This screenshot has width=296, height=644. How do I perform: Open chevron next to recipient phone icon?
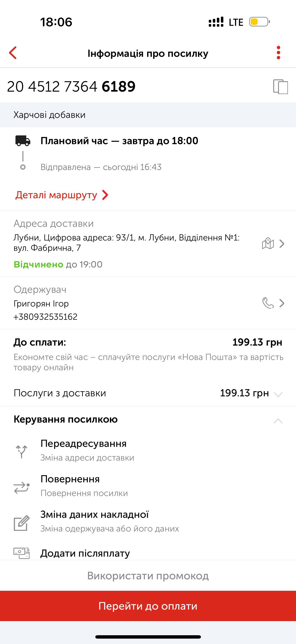pyautogui.click(x=282, y=303)
